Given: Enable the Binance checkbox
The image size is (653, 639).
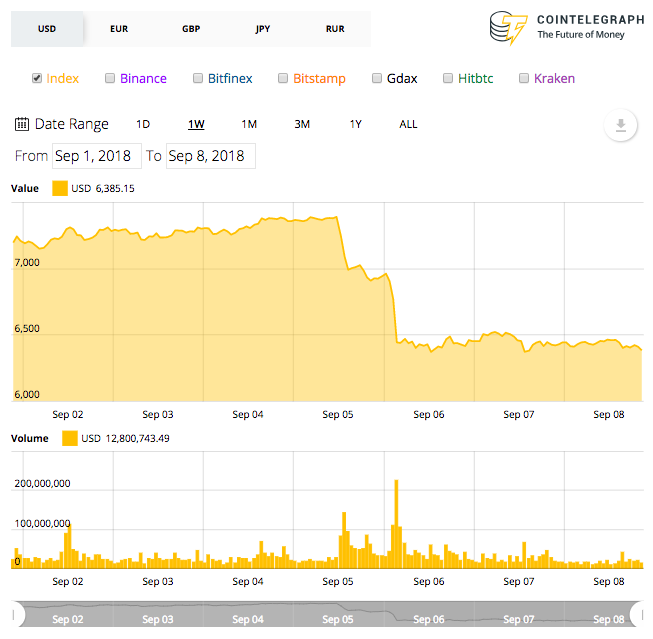Looking at the screenshot, I should pyautogui.click(x=110, y=78).
